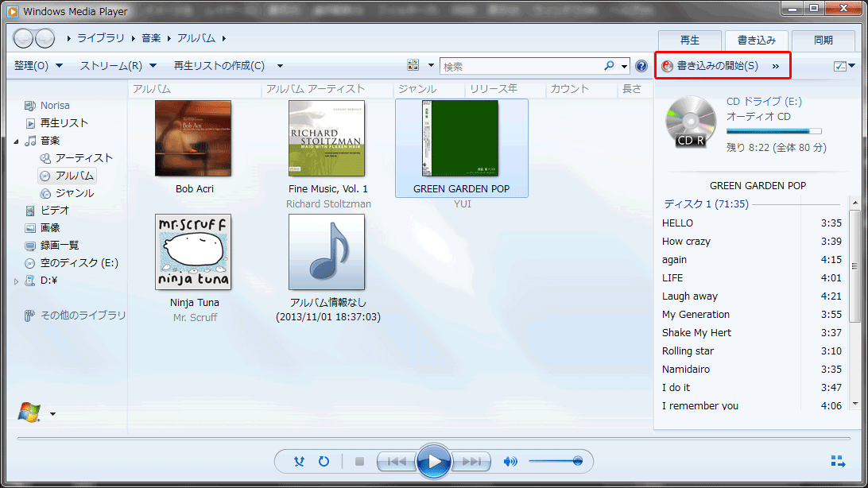
Task: Click the Stop button
Action: coord(359,461)
